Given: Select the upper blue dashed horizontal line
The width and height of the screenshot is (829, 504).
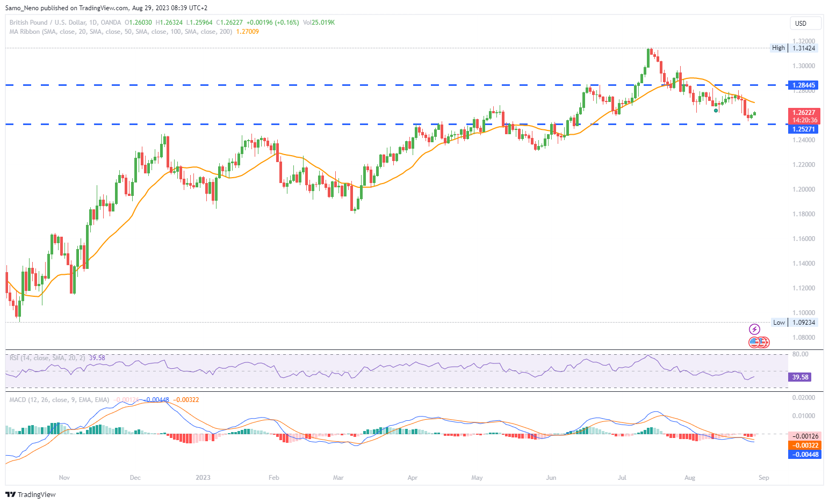Looking at the screenshot, I should (x=397, y=85).
